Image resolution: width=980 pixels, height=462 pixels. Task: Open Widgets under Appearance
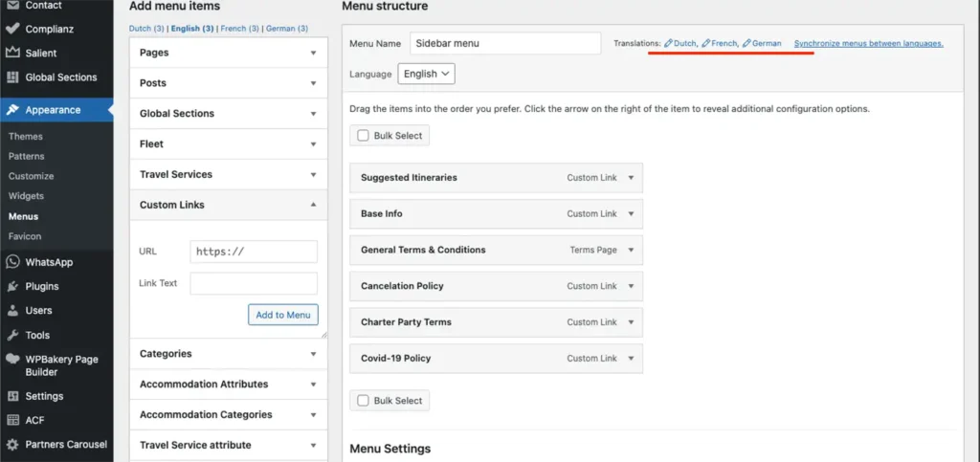tap(26, 196)
